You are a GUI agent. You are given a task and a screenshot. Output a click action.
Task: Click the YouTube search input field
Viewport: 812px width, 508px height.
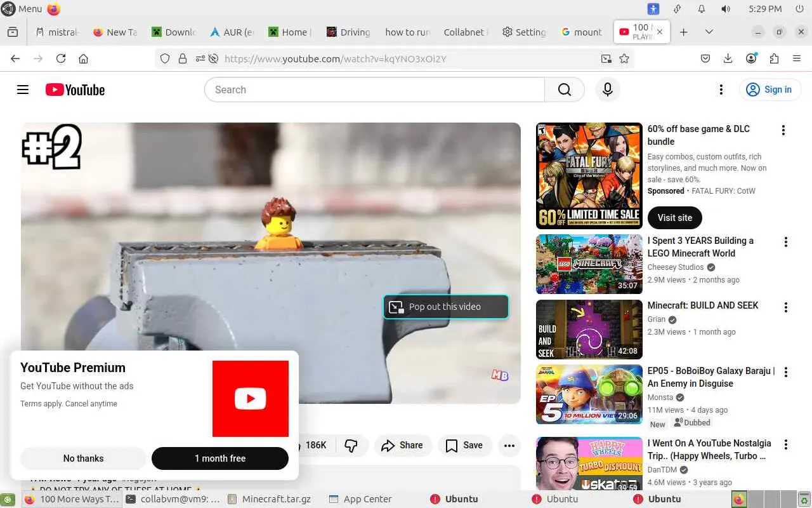[374, 90]
